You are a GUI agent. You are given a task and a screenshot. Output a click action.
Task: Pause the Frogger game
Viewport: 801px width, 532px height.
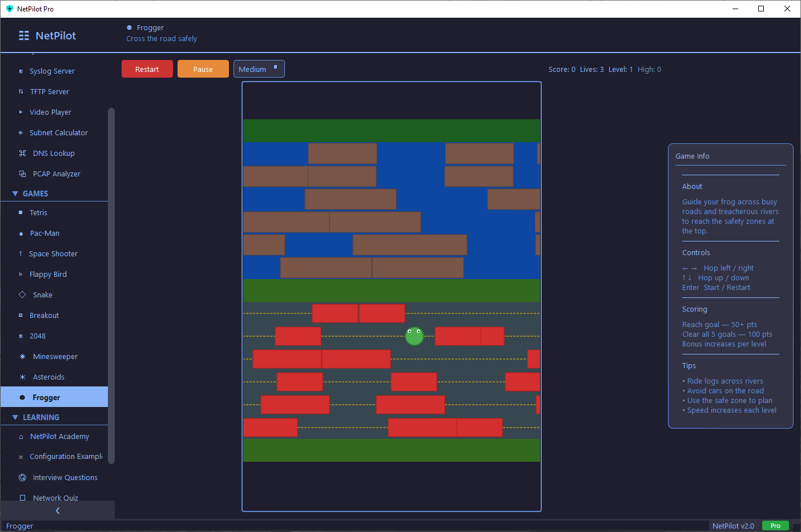(203, 68)
